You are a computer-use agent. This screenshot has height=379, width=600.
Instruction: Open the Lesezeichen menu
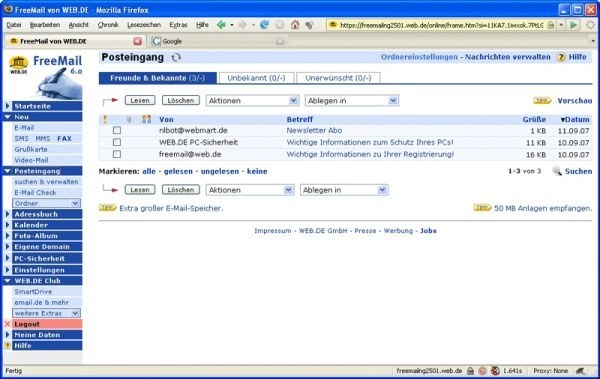[144, 25]
